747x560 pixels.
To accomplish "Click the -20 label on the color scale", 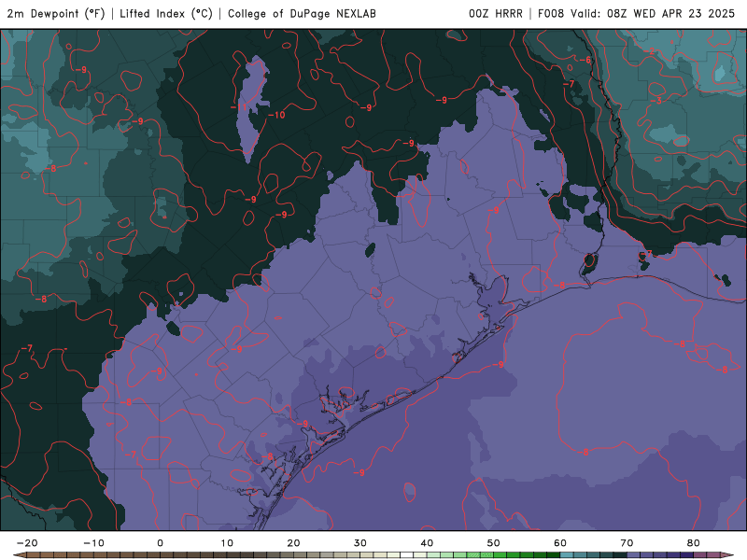I will pos(27,543).
